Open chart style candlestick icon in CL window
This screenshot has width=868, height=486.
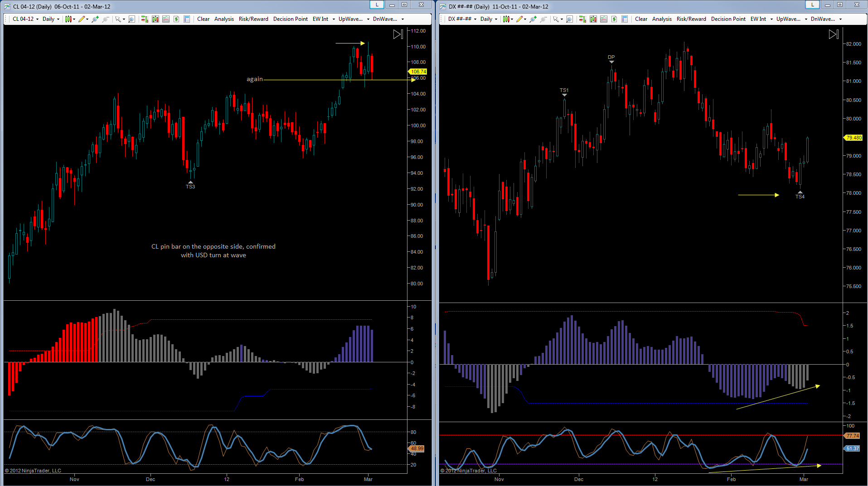tap(68, 19)
